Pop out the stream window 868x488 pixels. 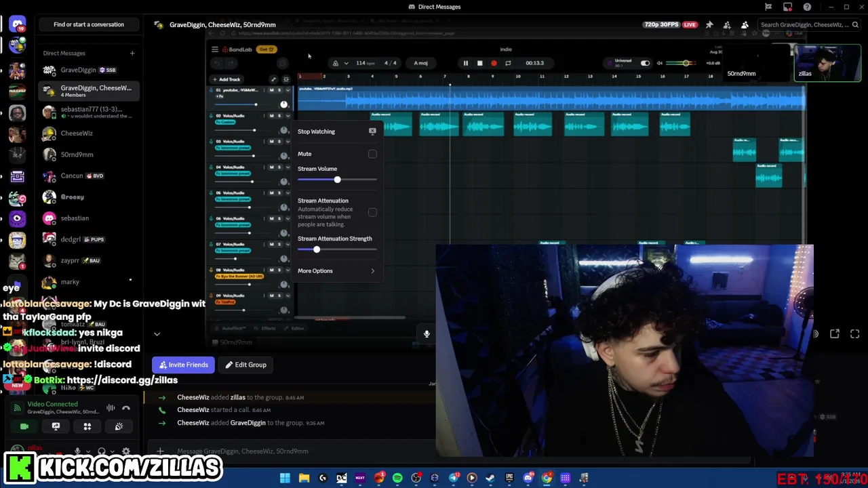(x=835, y=333)
